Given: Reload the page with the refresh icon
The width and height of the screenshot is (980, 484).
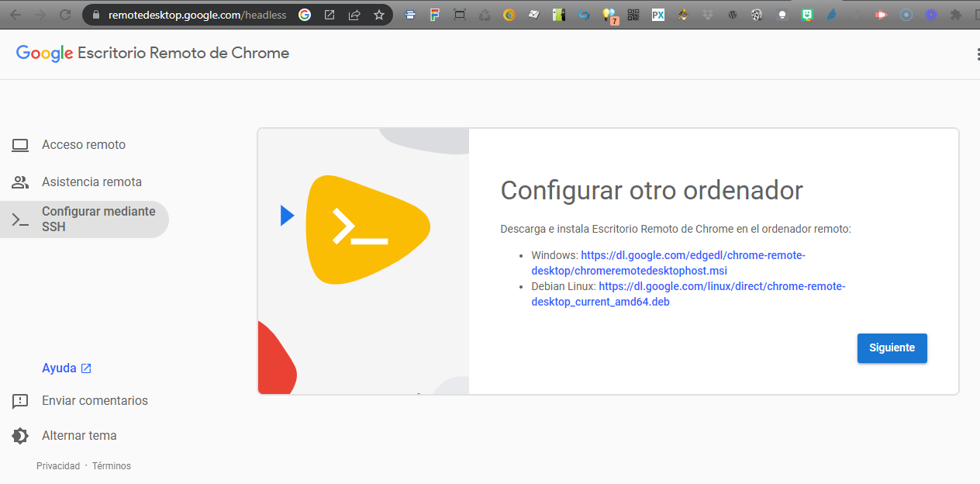Looking at the screenshot, I should [x=65, y=15].
